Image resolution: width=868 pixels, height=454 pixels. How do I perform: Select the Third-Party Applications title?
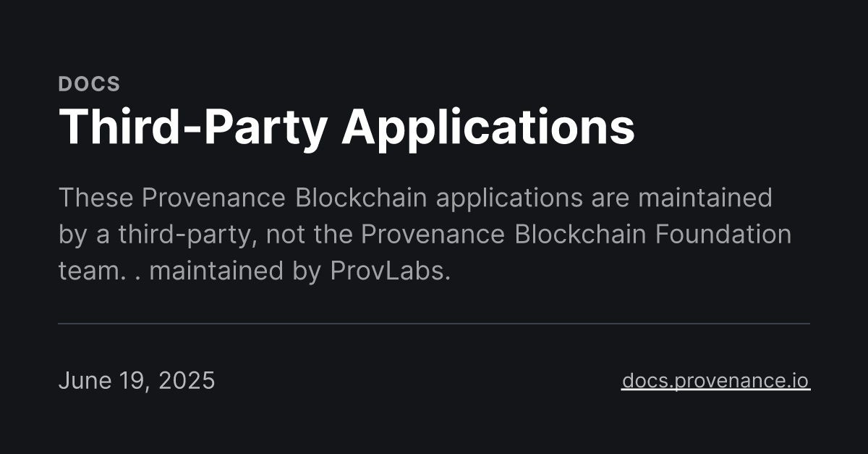point(346,127)
